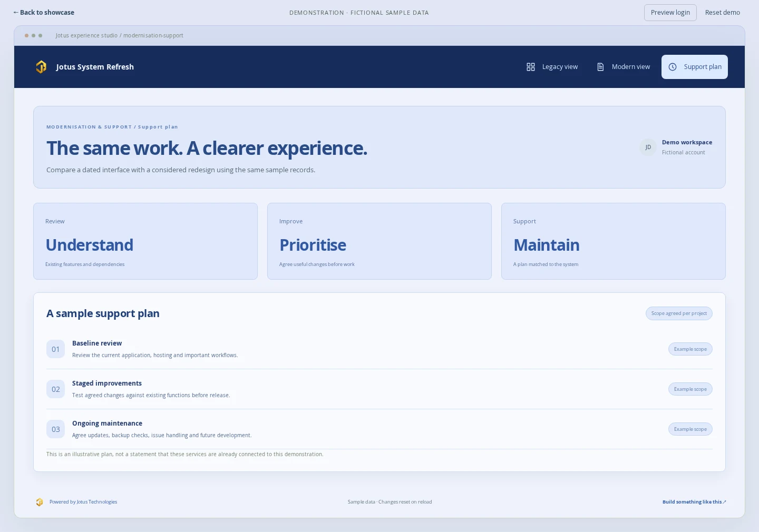
Task: Open Build something like this link
Action: click(x=694, y=502)
